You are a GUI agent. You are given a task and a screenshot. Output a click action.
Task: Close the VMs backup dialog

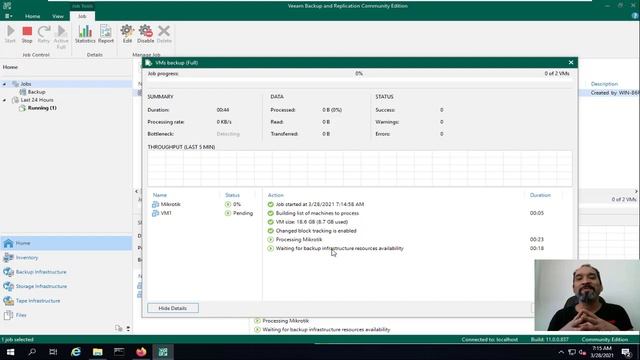(571, 62)
